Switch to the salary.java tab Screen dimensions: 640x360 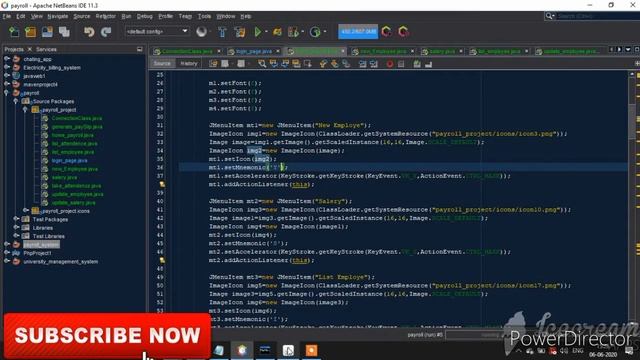click(x=442, y=51)
